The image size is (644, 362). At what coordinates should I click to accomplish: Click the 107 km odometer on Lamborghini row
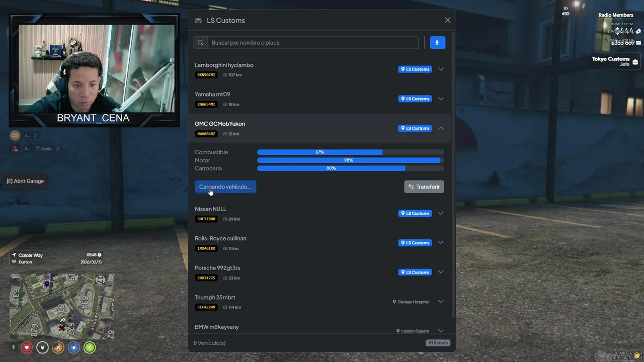[232, 75]
